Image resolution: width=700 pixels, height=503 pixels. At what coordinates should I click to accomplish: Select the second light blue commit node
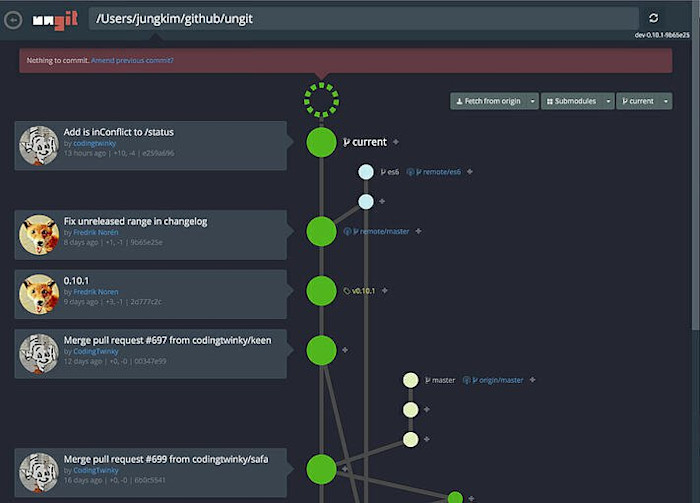pos(366,202)
